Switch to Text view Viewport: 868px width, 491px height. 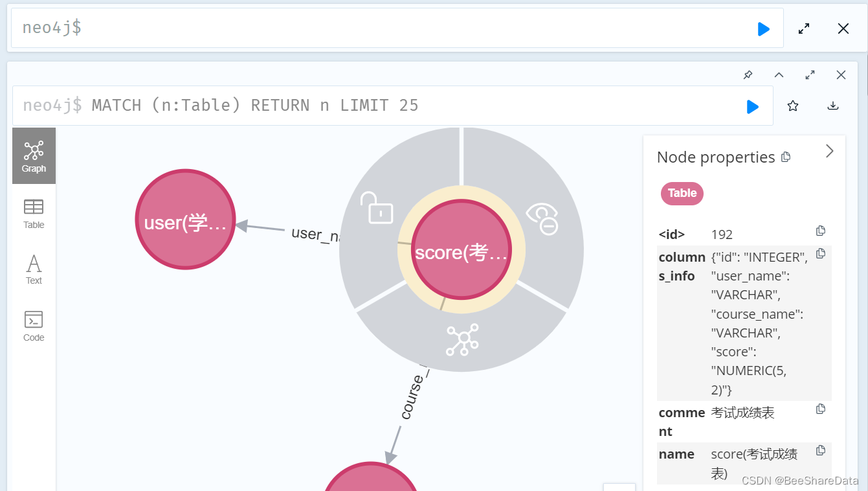click(34, 269)
